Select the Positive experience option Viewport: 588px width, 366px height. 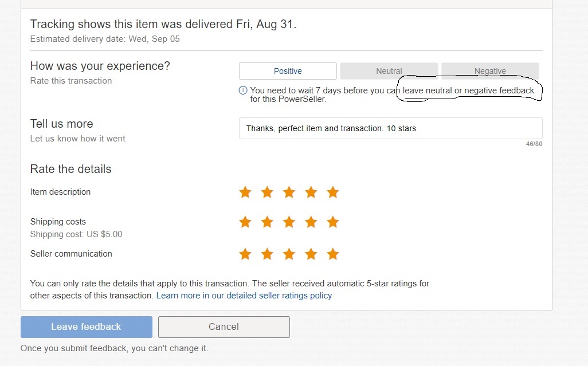click(x=287, y=70)
